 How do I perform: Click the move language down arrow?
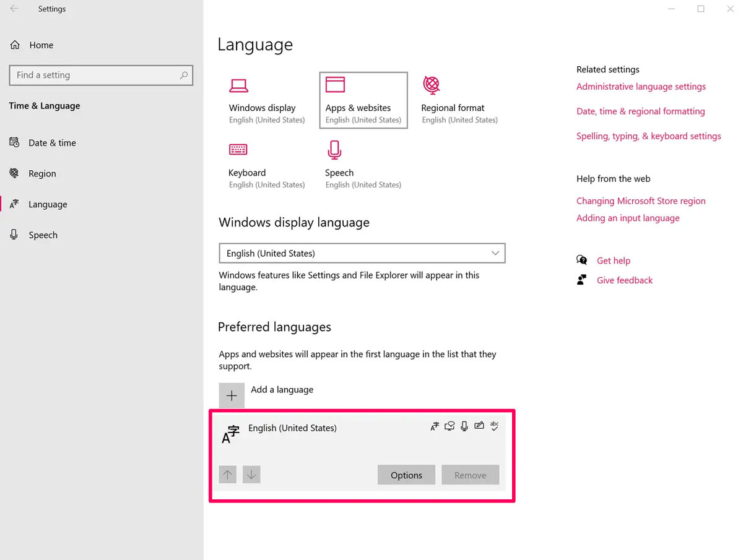(x=251, y=475)
